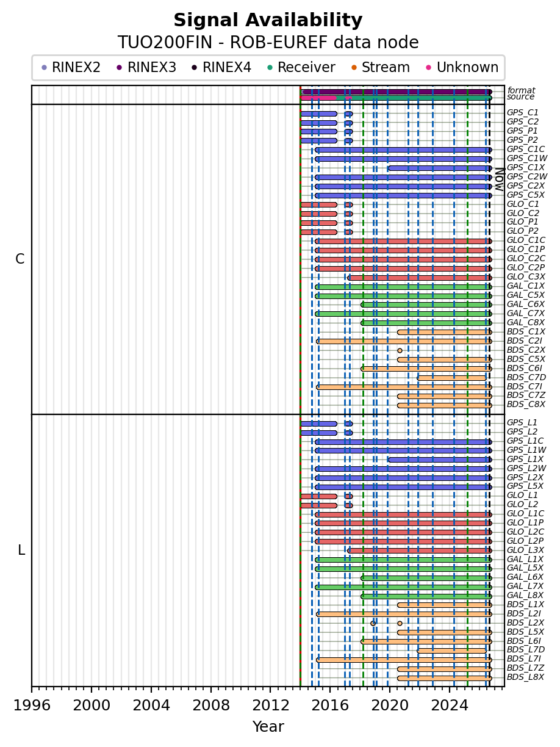This screenshot has height=747, width=560.
Task: Click the 2016 axis tick label
Action: [x=331, y=706]
